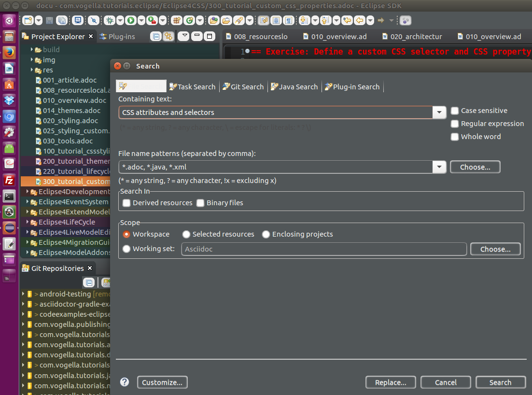The image size is (532, 395).
Task: Expand the Eclipse4EventSystem project node
Action: coord(28,201)
